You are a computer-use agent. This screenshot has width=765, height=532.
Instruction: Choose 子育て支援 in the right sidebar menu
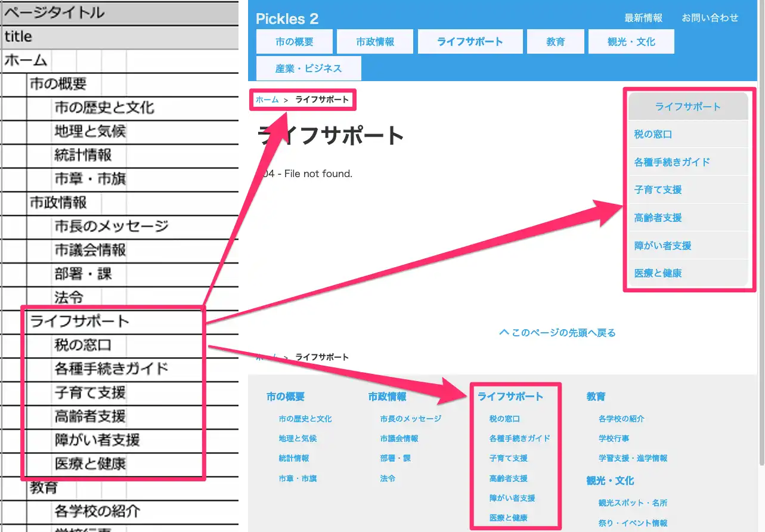coord(658,190)
